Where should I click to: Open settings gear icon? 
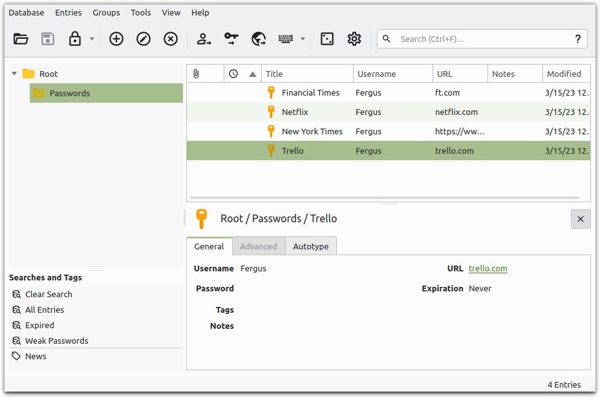[354, 39]
